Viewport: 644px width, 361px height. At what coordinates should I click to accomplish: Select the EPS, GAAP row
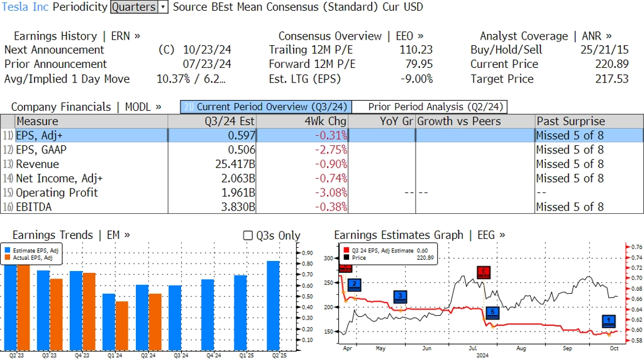(x=322, y=150)
